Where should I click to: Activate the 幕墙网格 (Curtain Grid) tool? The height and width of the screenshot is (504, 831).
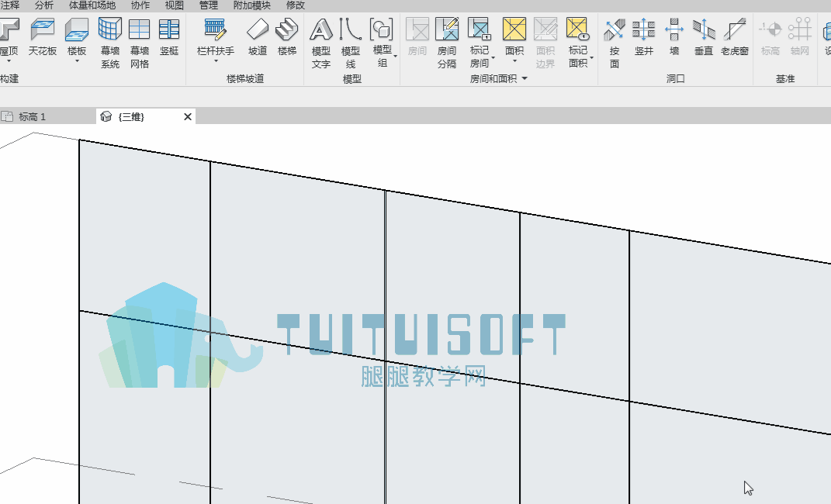tap(140, 43)
